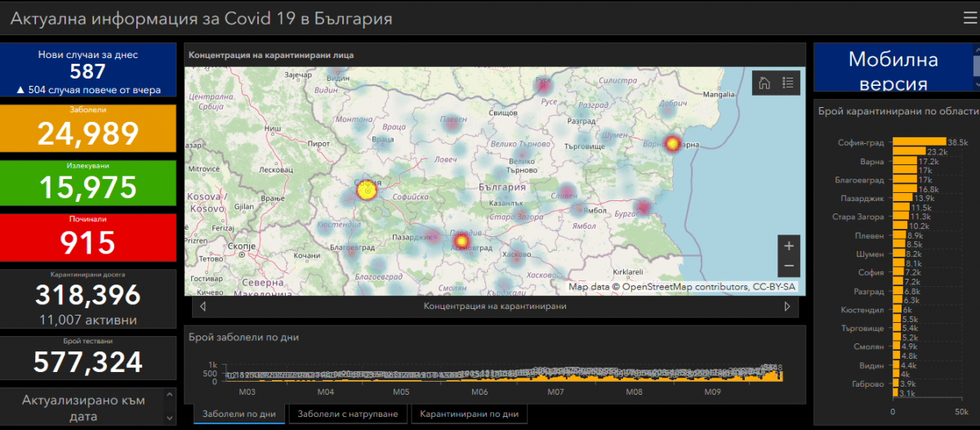Viewport: 980px width, 430px height.
Task: Open the Мобилна версия link
Action: pos(893,71)
